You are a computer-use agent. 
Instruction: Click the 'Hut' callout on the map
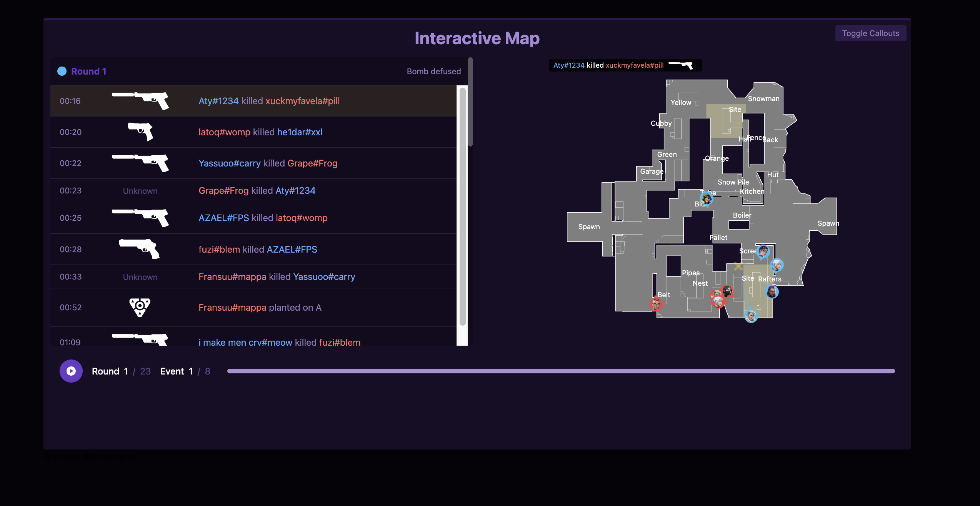click(x=773, y=175)
